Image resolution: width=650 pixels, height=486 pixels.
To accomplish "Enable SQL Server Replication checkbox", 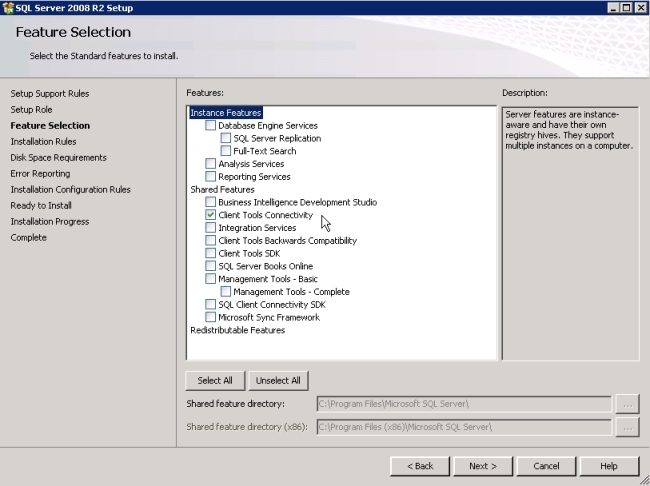I will [x=226, y=138].
